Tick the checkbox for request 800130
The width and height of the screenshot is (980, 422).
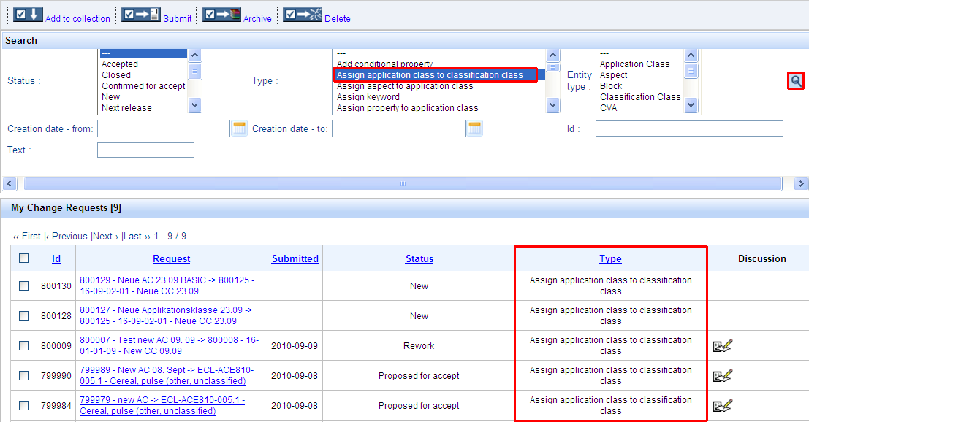24,286
